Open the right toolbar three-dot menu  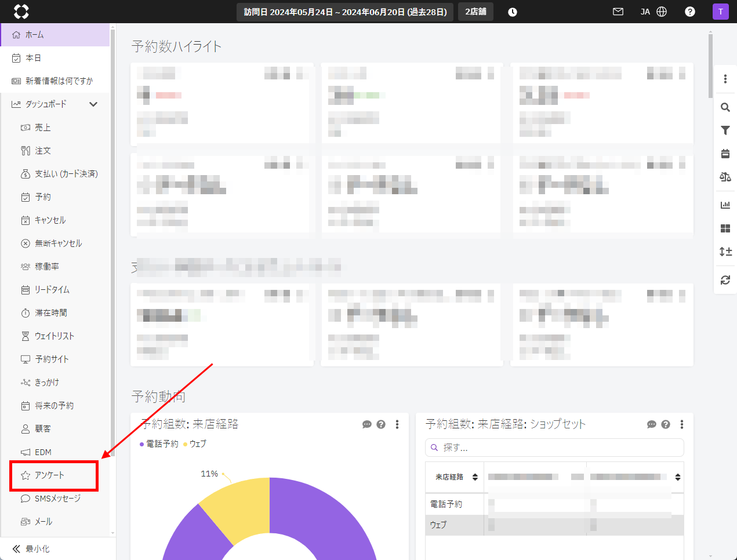(x=725, y=79)
